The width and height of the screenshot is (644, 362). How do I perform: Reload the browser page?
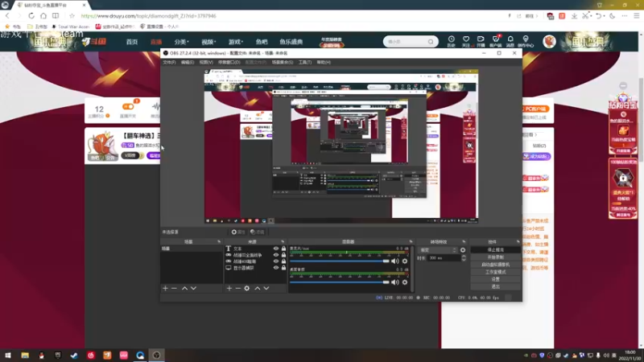click(x=31, y=15)
